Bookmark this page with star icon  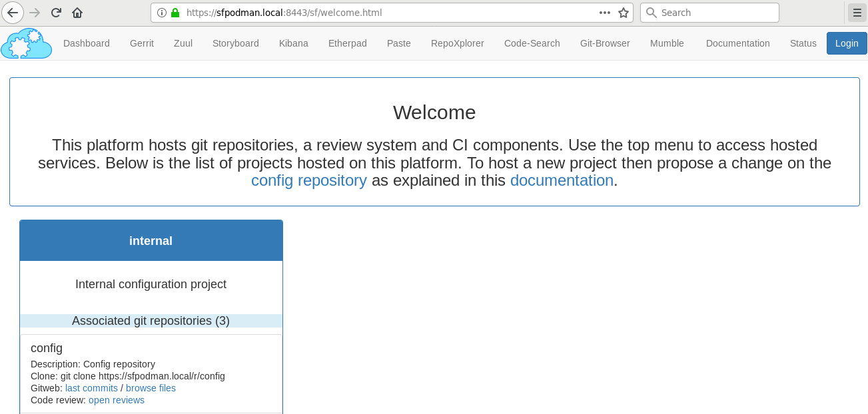(x=624, y=13)
